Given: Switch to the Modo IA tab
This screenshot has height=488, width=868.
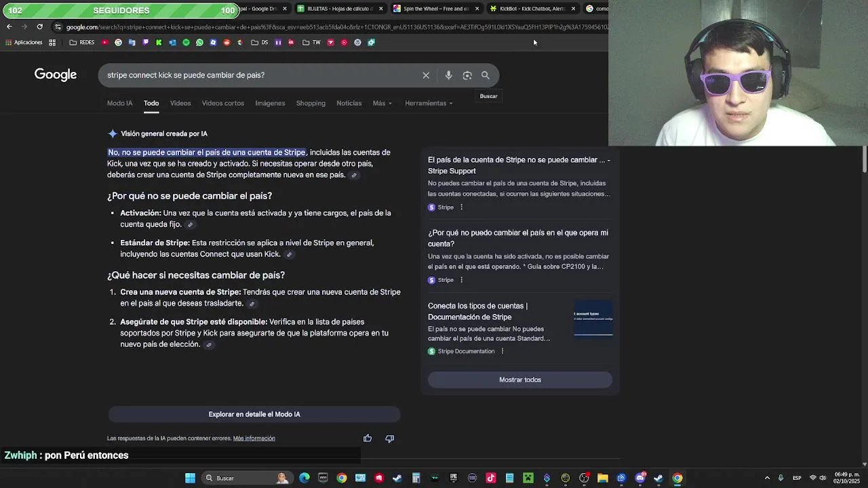Looking at the screenshot, I should pos(119,103).
